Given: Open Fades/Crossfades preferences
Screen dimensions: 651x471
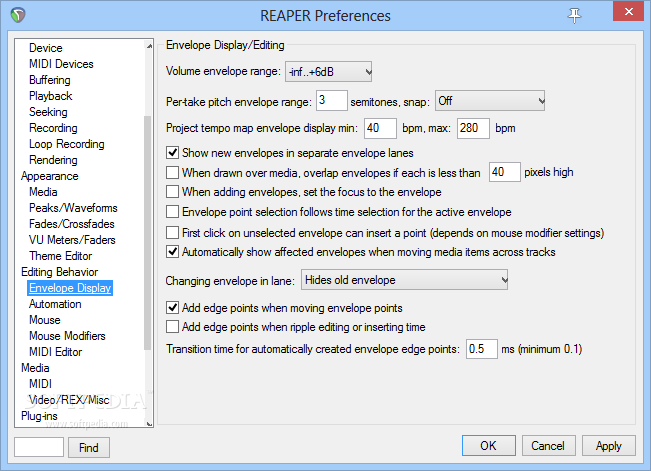Looking at the screenshot, I should 71,224.
